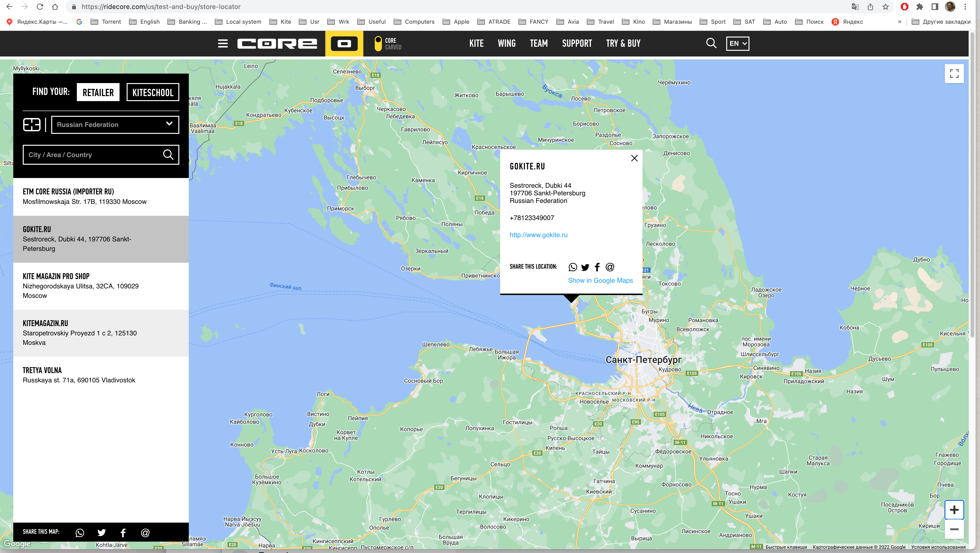
Task: Click the Show in Google Maps link
Action: (600, 280)
